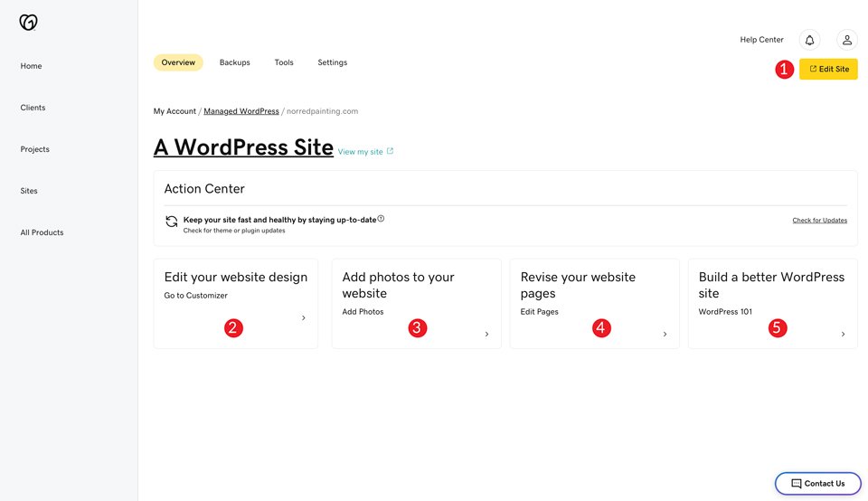Click the WordPress 101 text
Viewport: 868px width, 501px height.
coord(725,312)
